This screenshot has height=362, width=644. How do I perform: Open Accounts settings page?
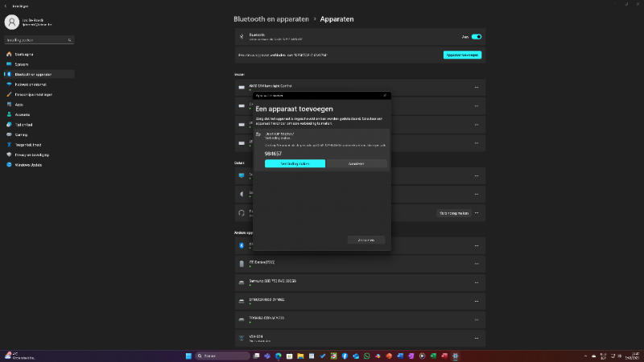coord(23,114)
